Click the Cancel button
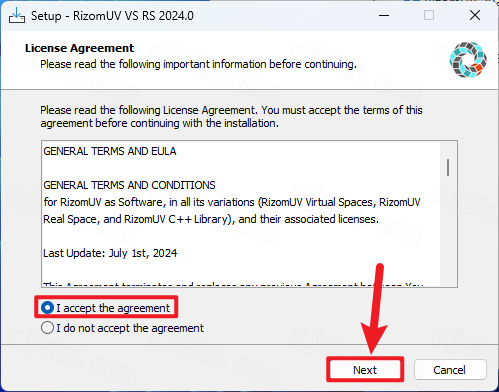This screenshot has height=392, width=499. (x=450, y=370)
